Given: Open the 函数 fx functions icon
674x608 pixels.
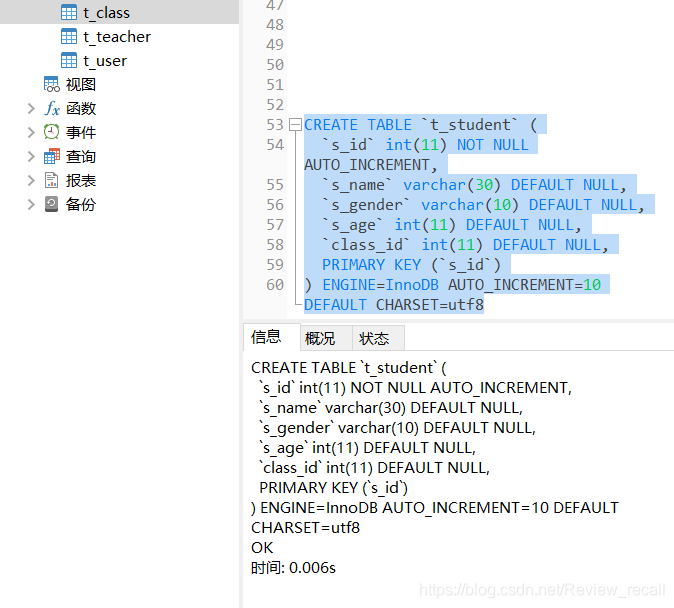Looking at the screenshot, I should (x=52, y=108).
